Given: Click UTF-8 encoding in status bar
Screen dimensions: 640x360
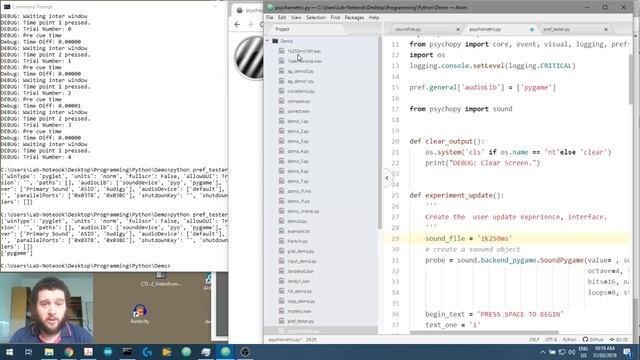Looking at the screenshot, I should tap(551, 340).
